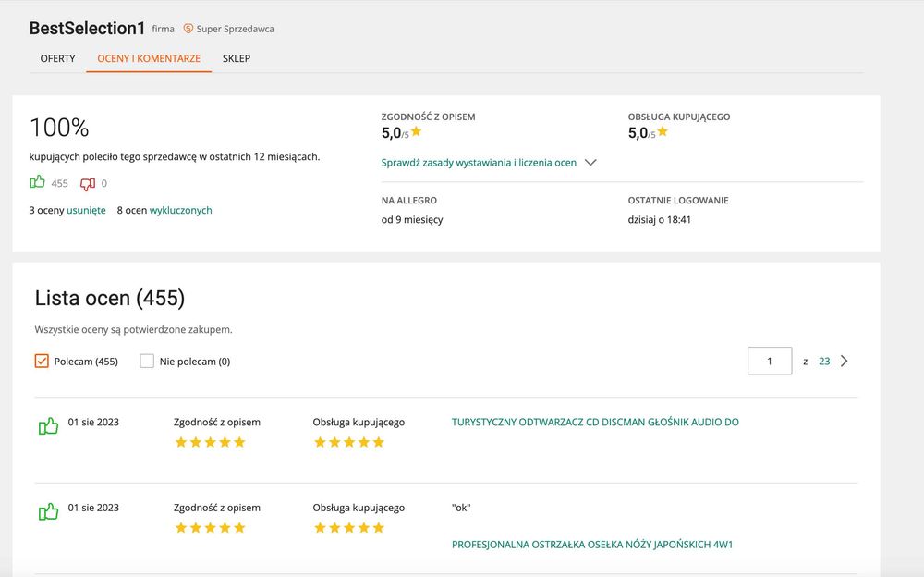924x577 pixels.
Task: Check the Nie polecam (0) checkbox
Action: tap(147, 362)
